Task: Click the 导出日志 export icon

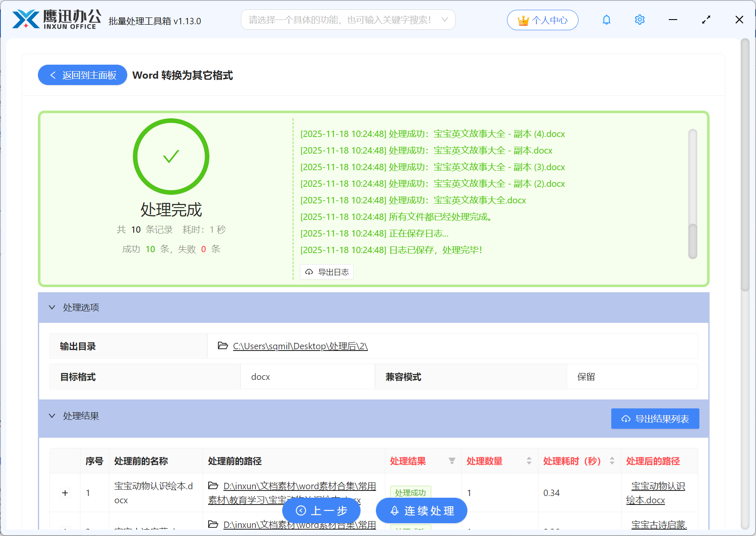Action: [x=309, y=272]
